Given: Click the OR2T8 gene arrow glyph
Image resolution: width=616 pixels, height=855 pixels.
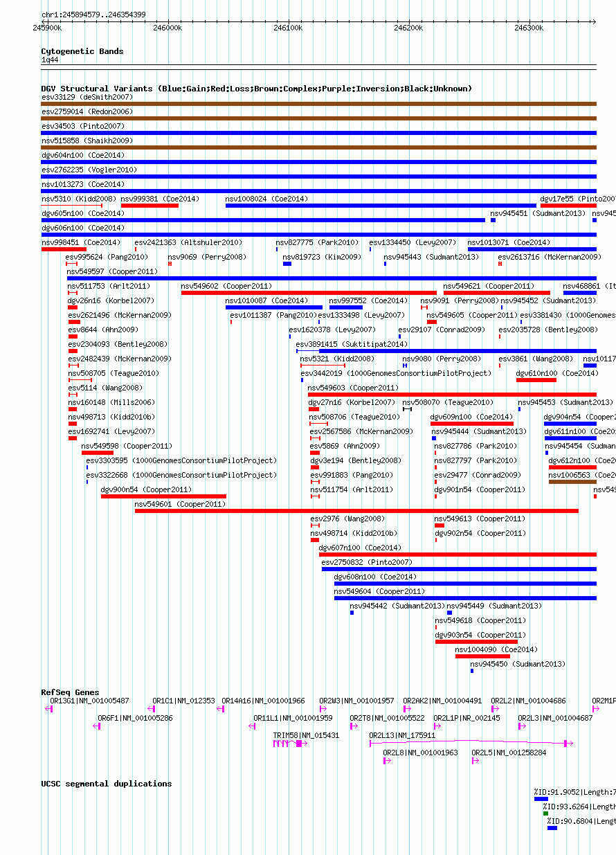Looking at the screenshot, I should [x=354, y=726].
